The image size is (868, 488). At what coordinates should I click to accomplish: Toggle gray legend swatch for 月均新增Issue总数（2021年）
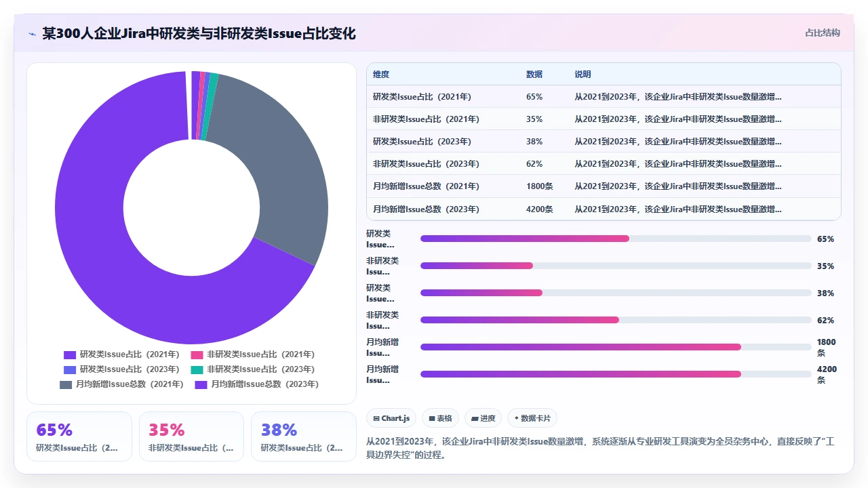pos(66,384)
